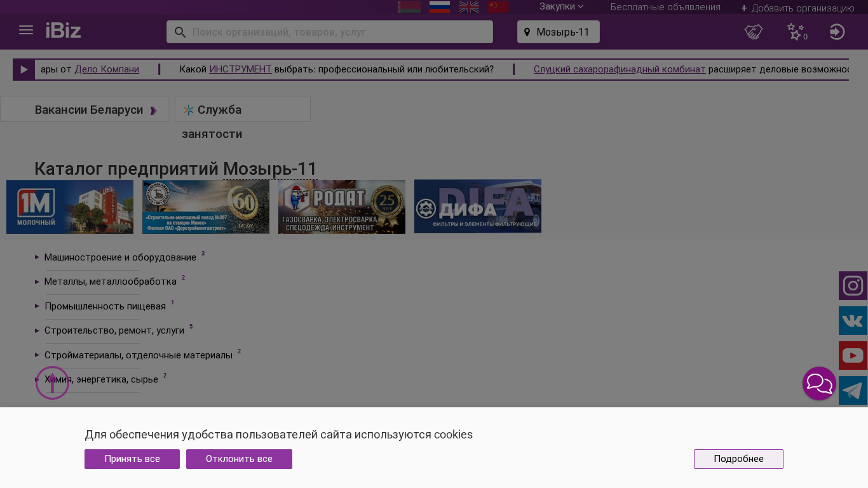This screenshot has width=868, height=488.
Task: Open ИНСТРУМЕНТ ticker link
Action: point(240,69)
